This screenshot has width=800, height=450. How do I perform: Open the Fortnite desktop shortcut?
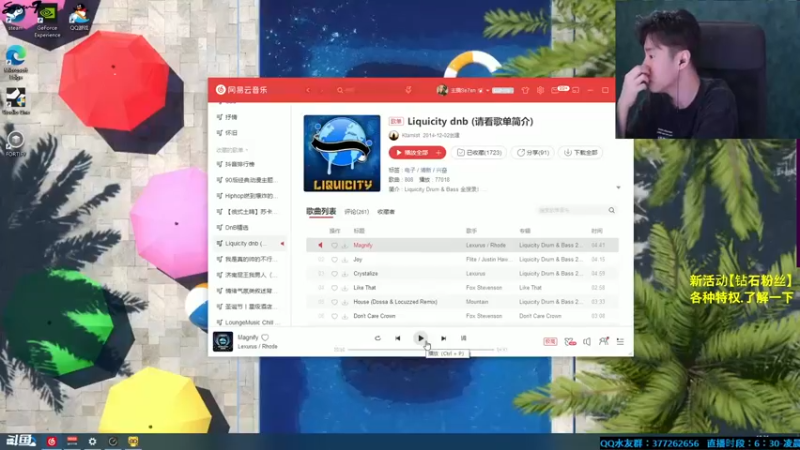[15, 143]
